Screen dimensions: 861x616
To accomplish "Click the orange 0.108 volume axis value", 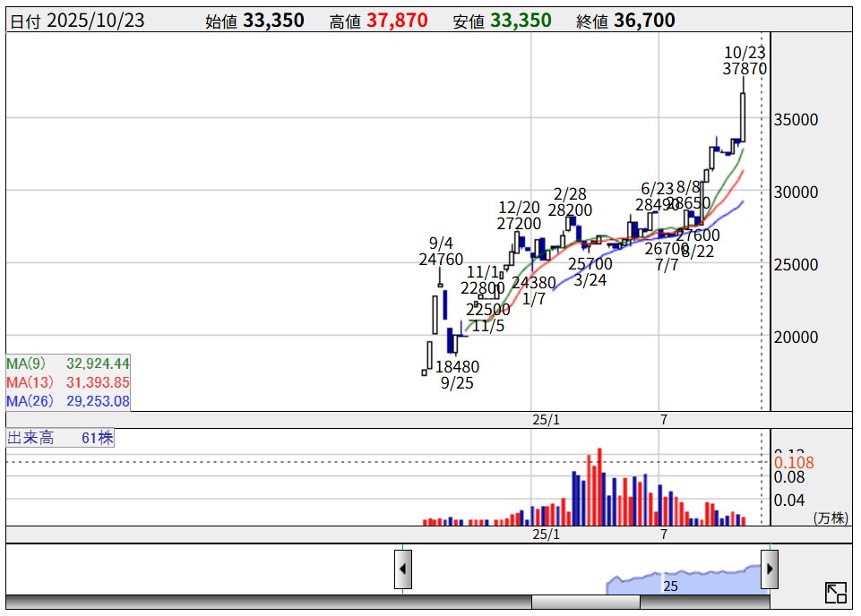I will [794, 463].
